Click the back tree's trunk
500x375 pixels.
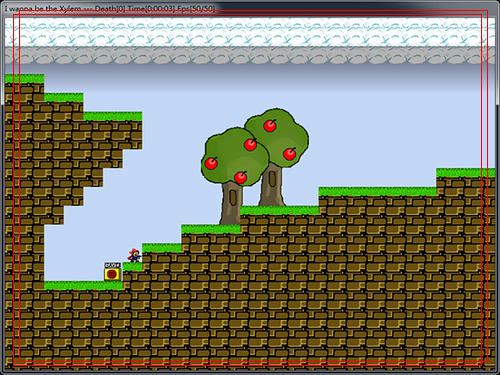coord(272,185)
